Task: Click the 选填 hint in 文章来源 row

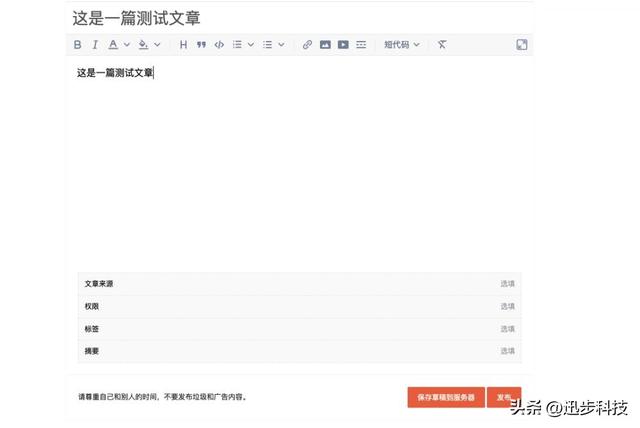Action: [507, 284]
